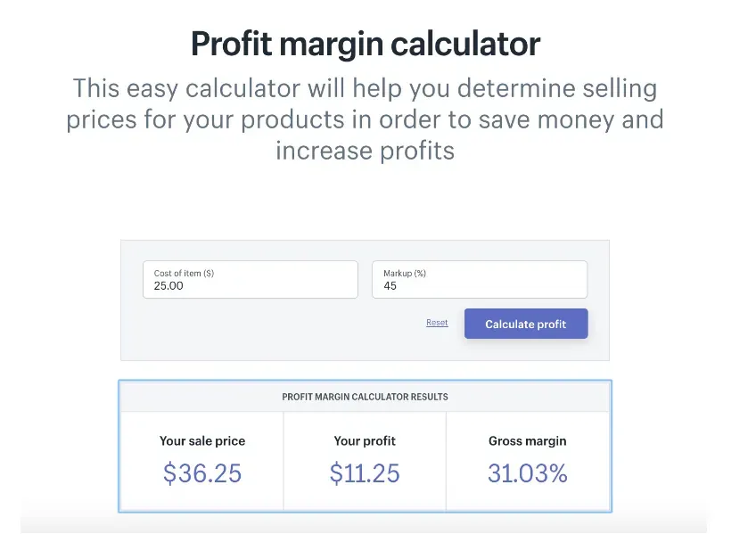Click the Profit margin calculator heading
This screenshot has height=534, width=756.
pos(366,44)
